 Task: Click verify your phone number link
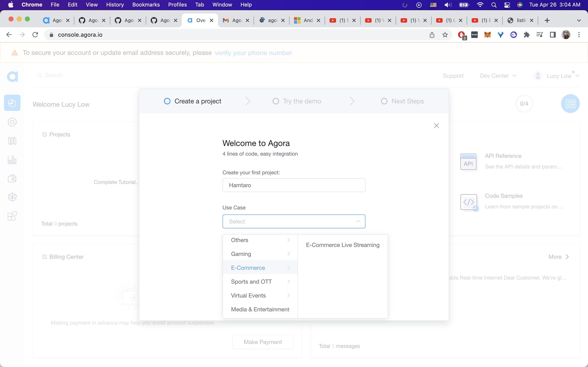(253, 53)
